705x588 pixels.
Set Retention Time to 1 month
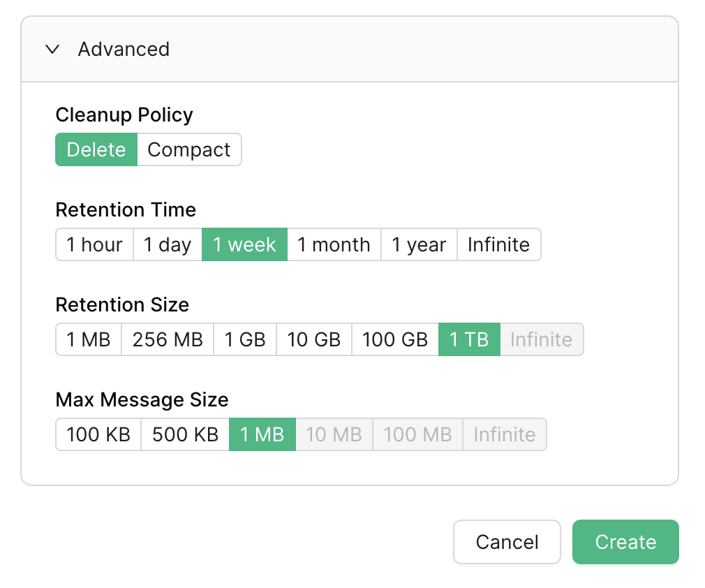(x=334, y=244)
